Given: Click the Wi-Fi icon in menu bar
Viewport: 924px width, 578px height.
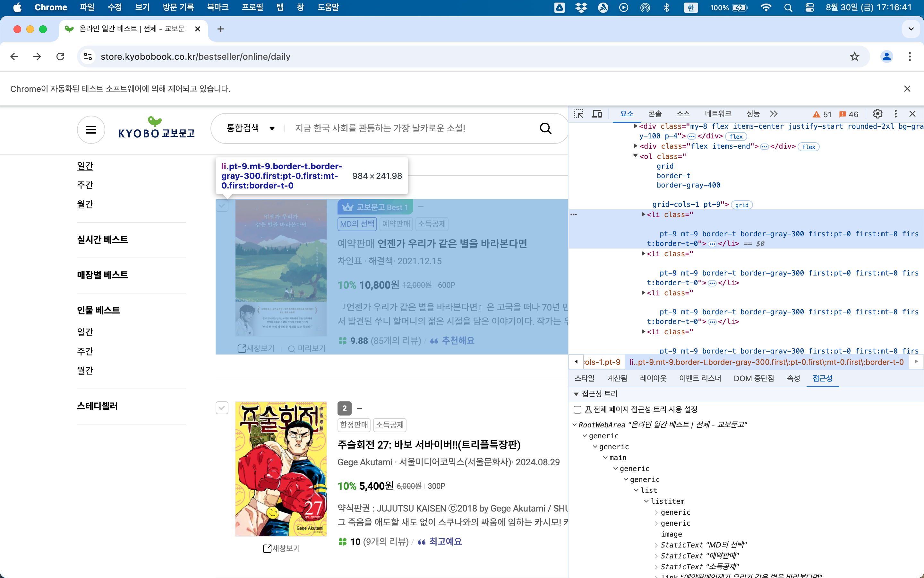Looking at the screenshot, I should click(x=766, y=8).
